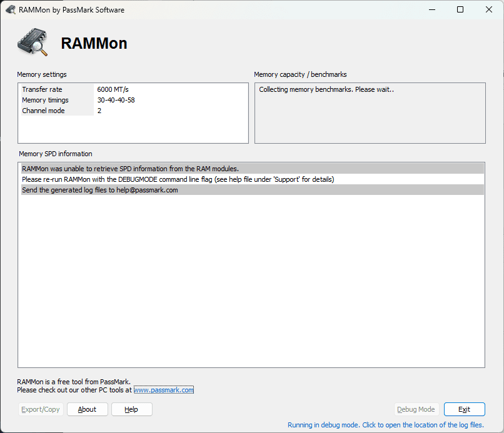Viewport: 504px width, 433px height.
Task: Click the 6000 MT/s value
Action: [113, 89]
